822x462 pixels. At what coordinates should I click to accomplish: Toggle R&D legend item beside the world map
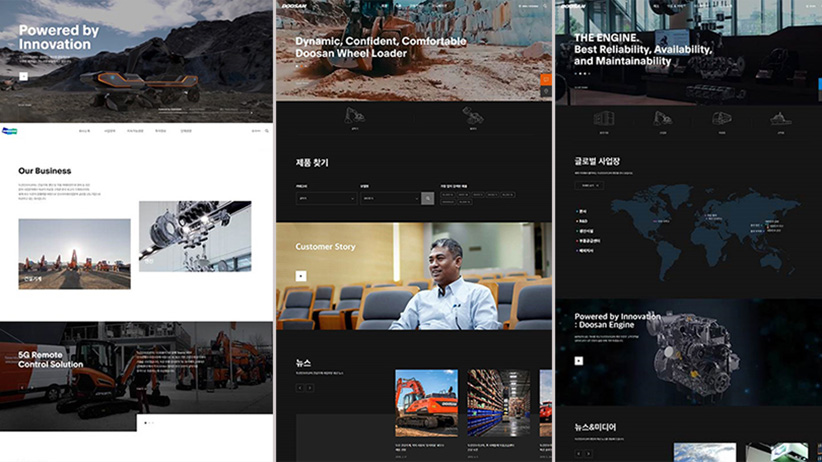582,221
